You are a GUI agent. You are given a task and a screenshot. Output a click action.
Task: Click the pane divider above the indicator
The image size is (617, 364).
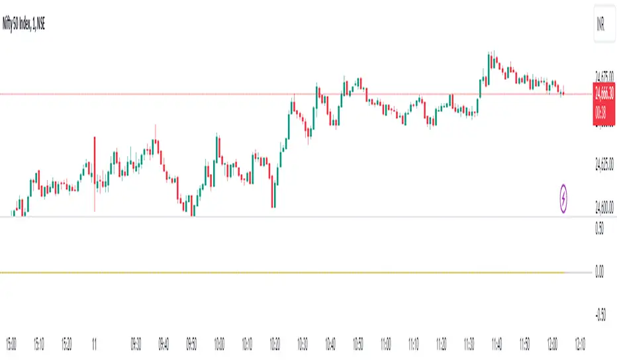[265, 216]
